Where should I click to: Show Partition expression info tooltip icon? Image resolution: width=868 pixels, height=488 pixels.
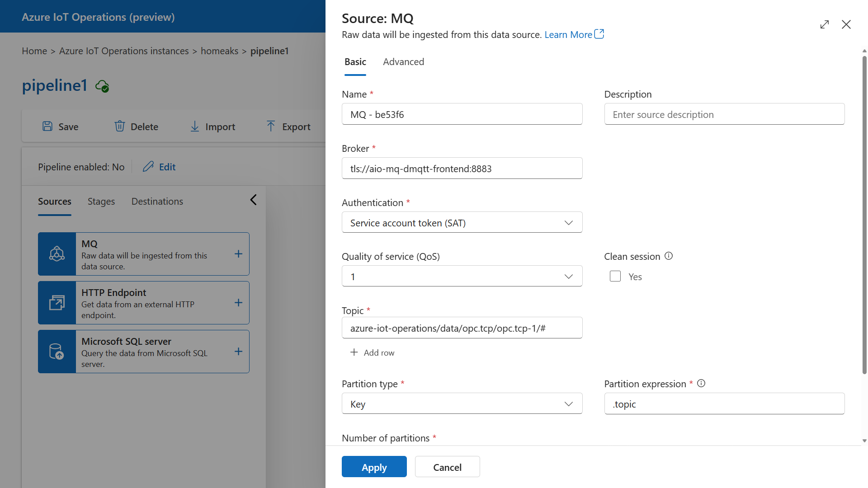click(x=701, y=384)
